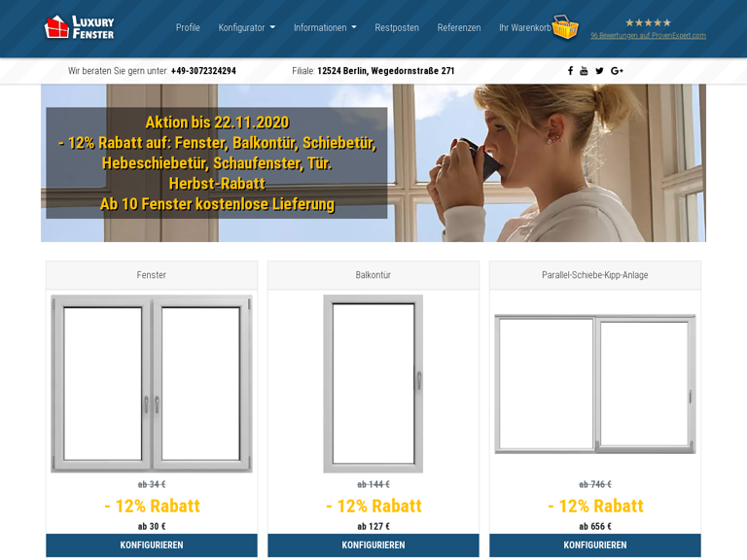Open the YouTube social icon
Screen dimensions: 747x560
(x=584, y=71)
